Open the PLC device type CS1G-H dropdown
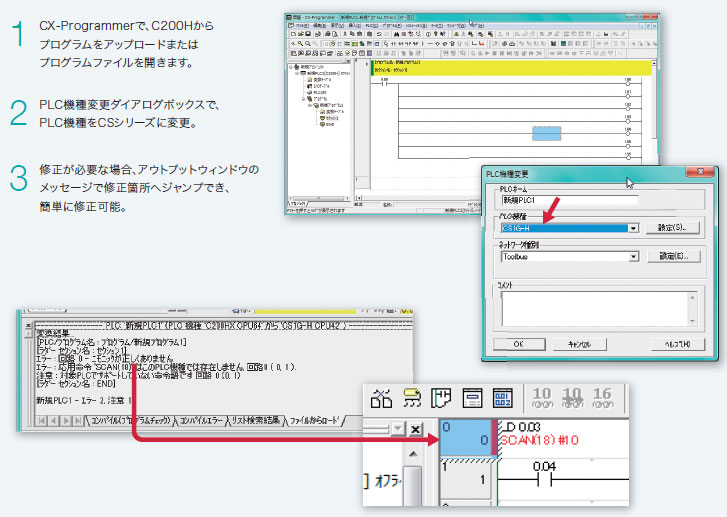Viewport: 727px width, 517px height. (x=633, y=228)
